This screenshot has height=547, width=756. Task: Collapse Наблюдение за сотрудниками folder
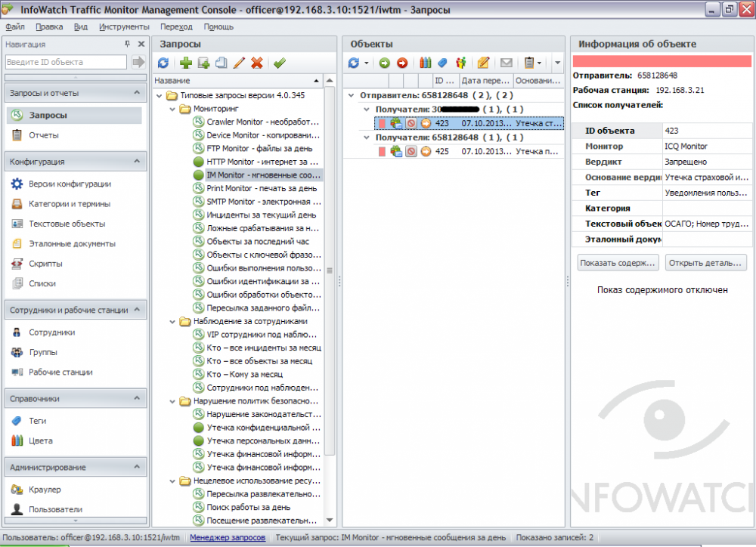(172, 321)
